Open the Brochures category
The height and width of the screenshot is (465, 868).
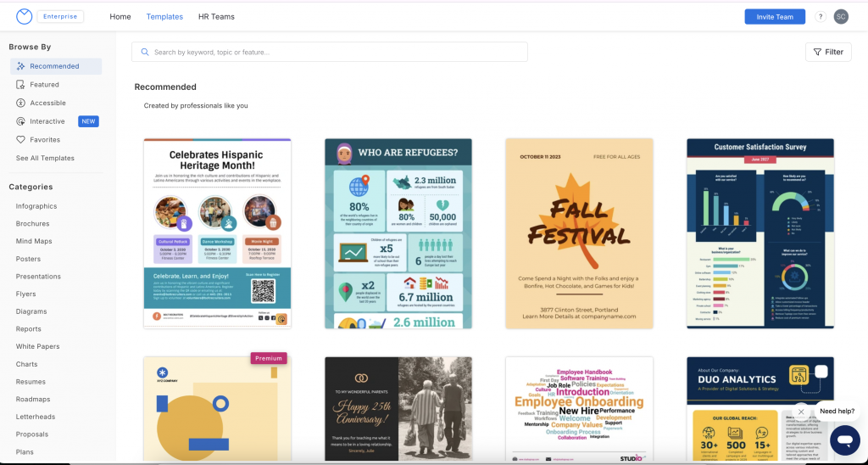pyautogui.click(x=33, y=224)
